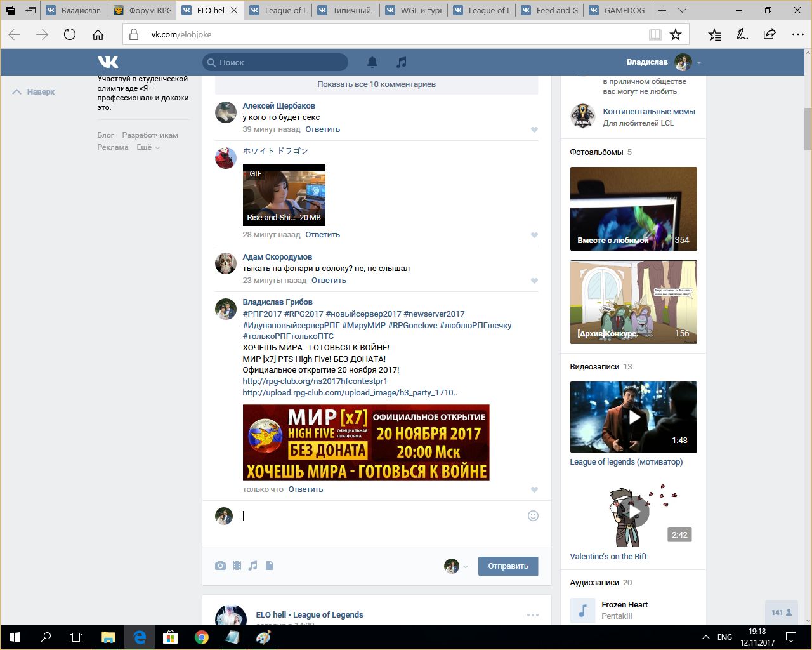This screenshot has height=650, width=812.
Task: Show the browser tab list chevron
Action: click(682, 10)
